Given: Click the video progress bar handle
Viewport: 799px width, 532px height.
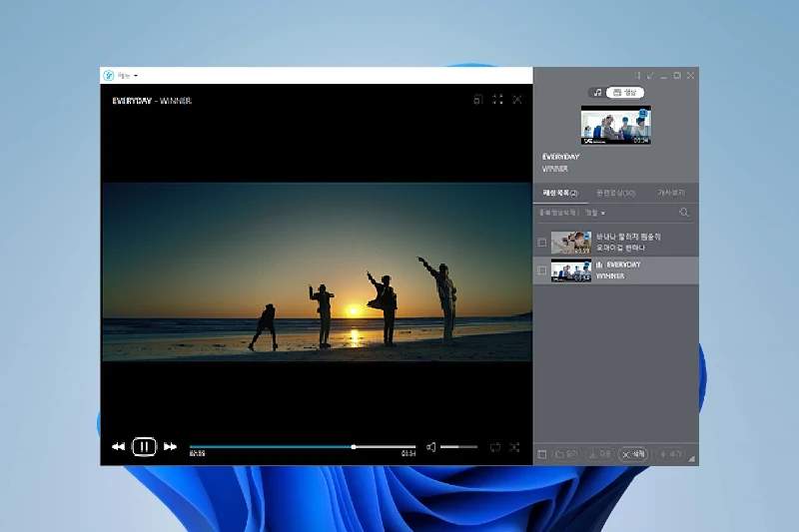Looking at the screenshot, I should pyautogui.click(x=354, y=447).
